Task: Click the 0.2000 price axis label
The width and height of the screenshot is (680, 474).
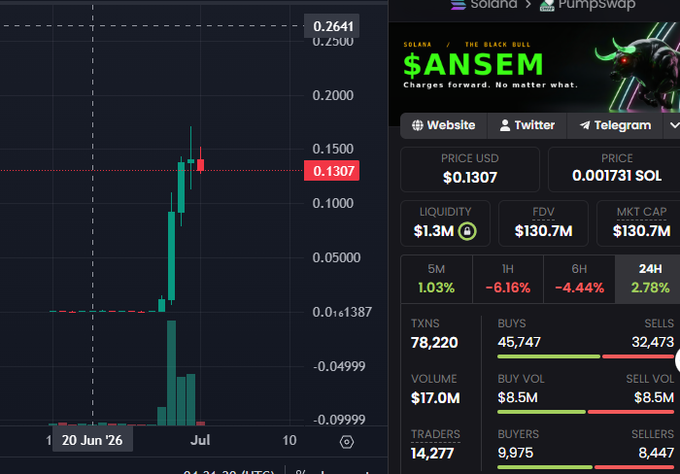Action: pyautogui.click(x=333, y=95)
